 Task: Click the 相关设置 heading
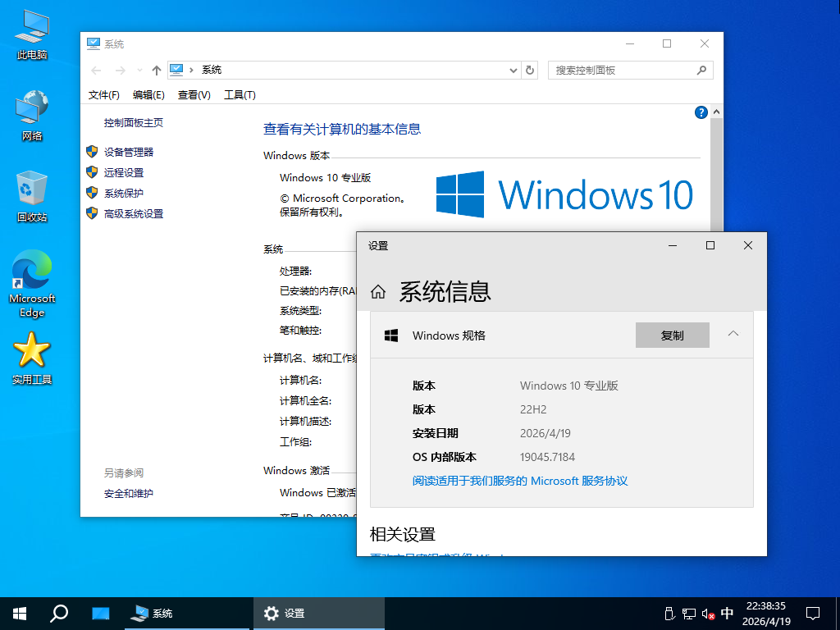pyautogui.click(x=402, y=534)
